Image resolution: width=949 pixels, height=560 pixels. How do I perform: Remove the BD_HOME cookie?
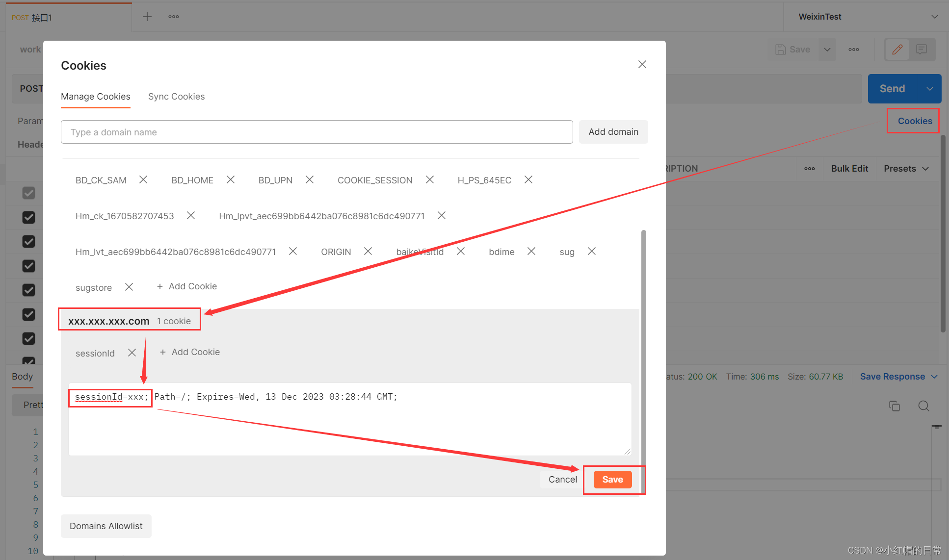point(231,180)
